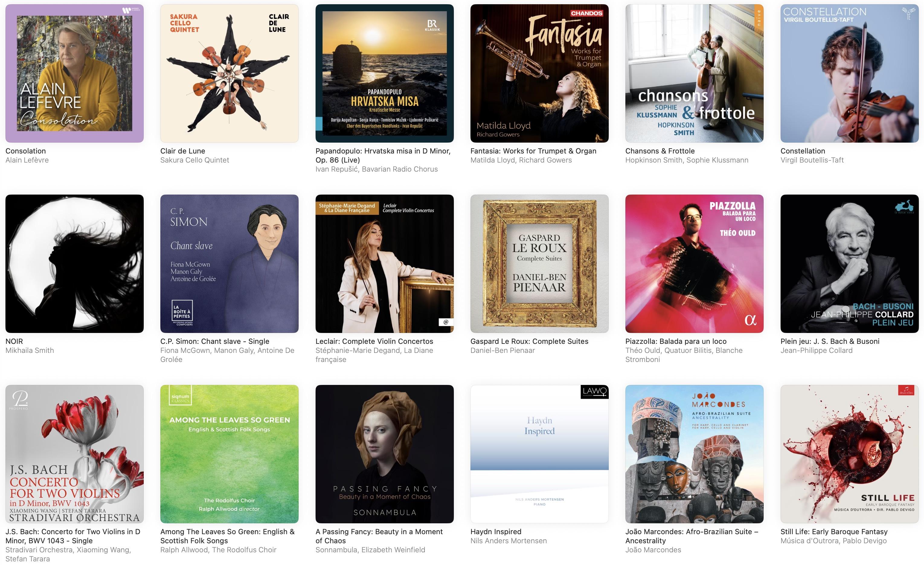
Task: Go to artist Alain Lefèvre
Action: coord(27,160)
